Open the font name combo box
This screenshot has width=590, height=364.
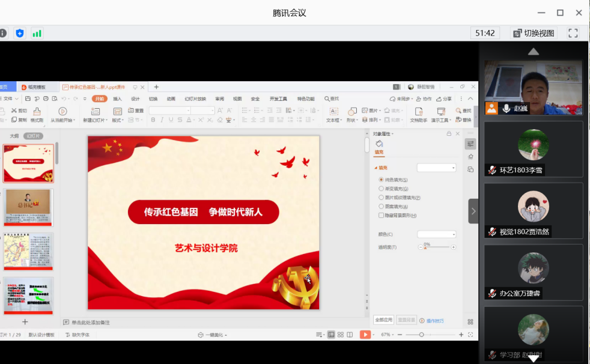tap(170, 111)
